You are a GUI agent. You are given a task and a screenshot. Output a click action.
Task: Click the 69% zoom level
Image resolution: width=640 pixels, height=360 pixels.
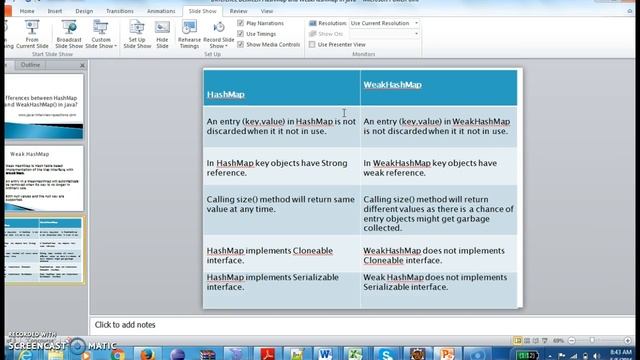(x=558, y=340)
